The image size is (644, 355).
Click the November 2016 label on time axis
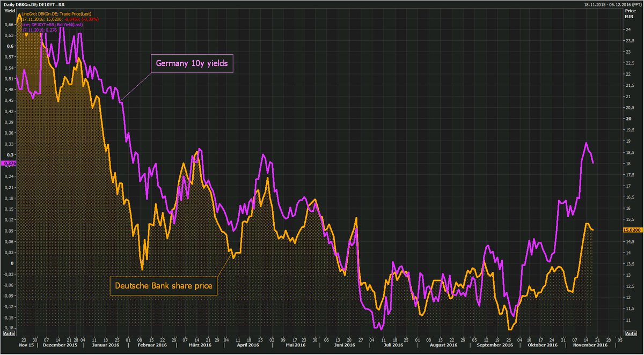[590, 345]
